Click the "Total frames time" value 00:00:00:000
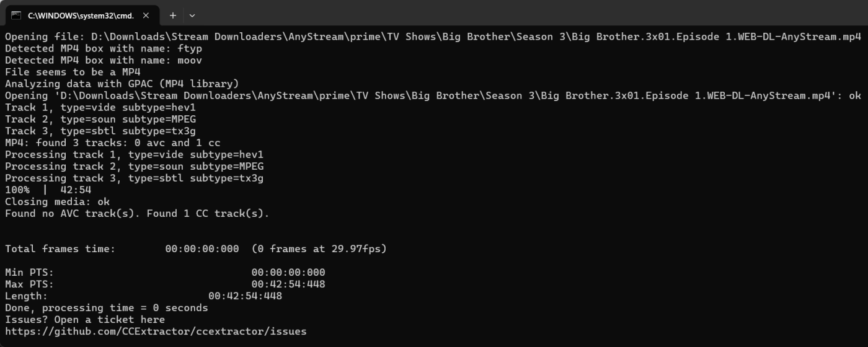 point(201,248)
